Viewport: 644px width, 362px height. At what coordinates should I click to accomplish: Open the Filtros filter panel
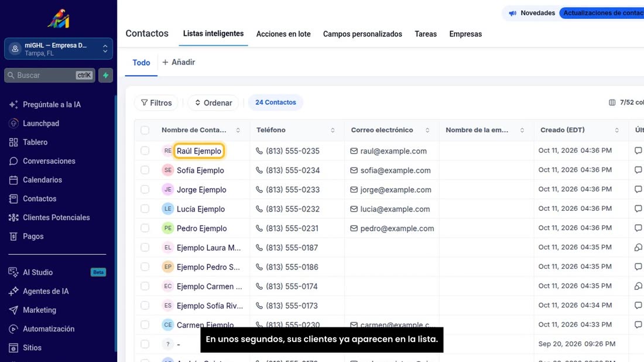[156, 103]
